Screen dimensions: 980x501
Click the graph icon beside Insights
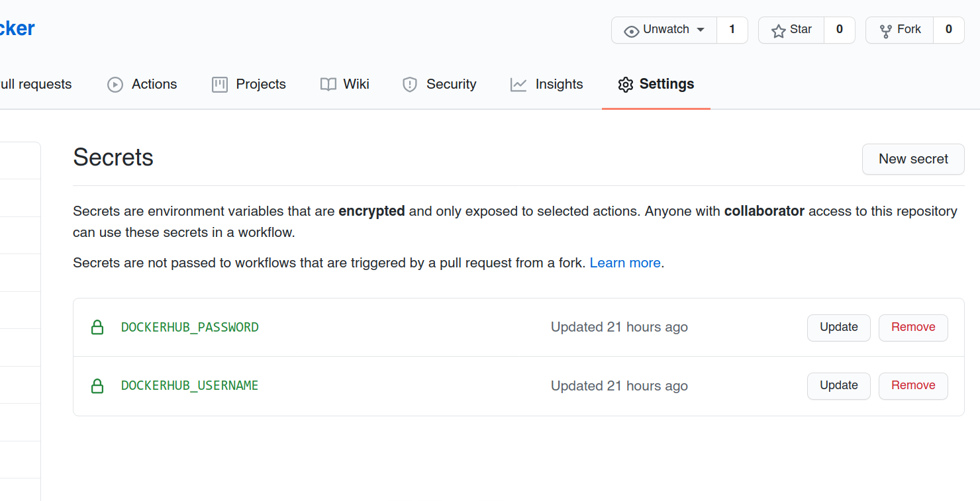pos(518,85)
